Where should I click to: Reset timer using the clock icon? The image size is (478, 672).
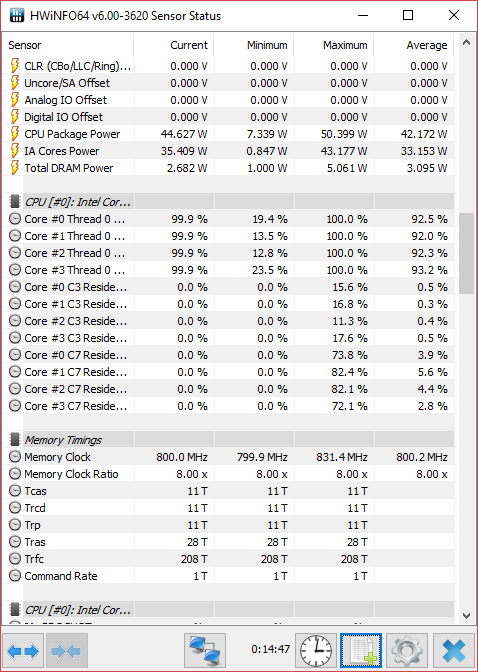click(316, 651)
